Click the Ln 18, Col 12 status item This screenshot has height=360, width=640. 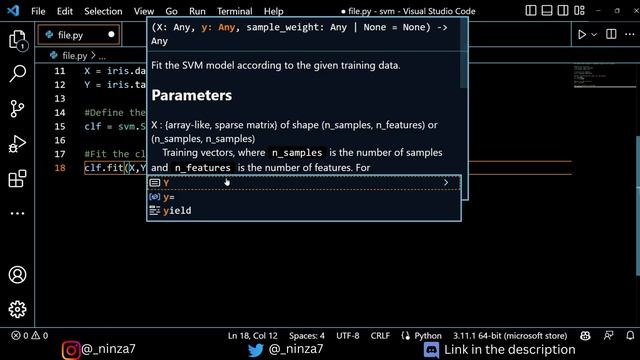pyautogui.click(x=252, y=336)
